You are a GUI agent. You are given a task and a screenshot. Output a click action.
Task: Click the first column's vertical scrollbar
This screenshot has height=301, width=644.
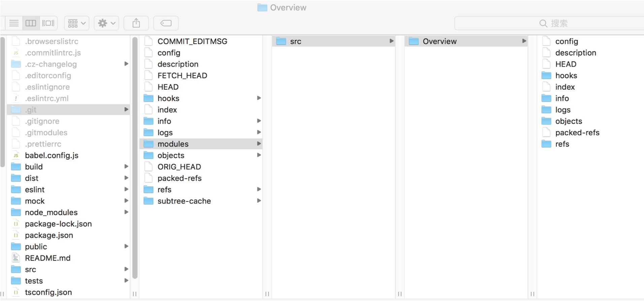pyautogui.click(x=3, y=101)
